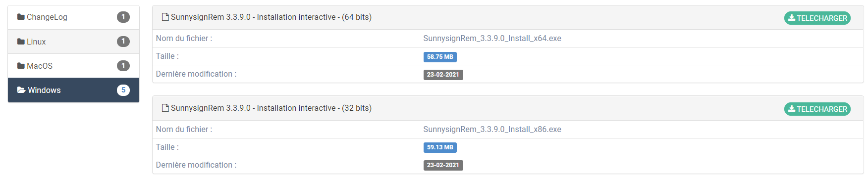Click the open Windows folder icon
The image size is (868, 179).
(x=21, y=90)
